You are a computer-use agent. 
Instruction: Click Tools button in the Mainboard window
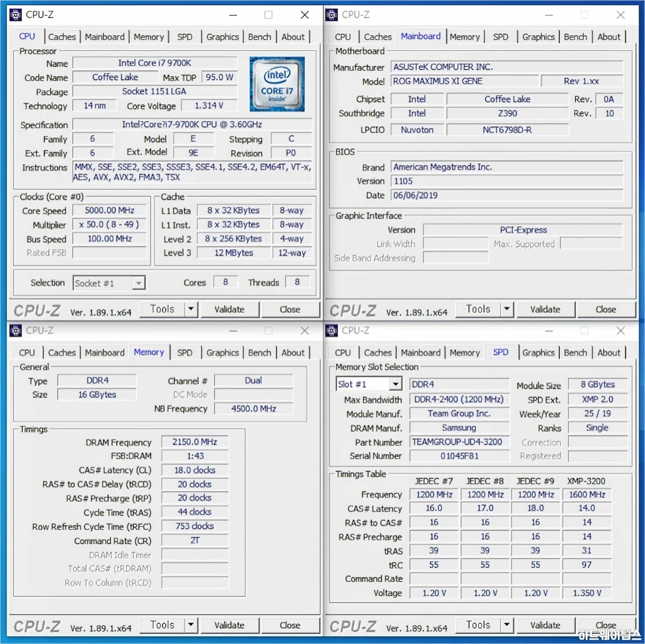tap(478, 309)
